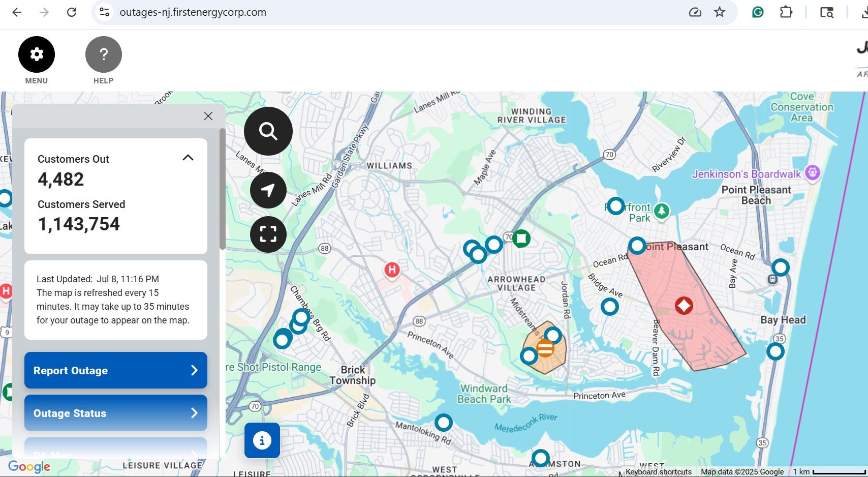Viewport: 868px width, 477px height.
Task: View site information for this page
Action: (104, 12)
